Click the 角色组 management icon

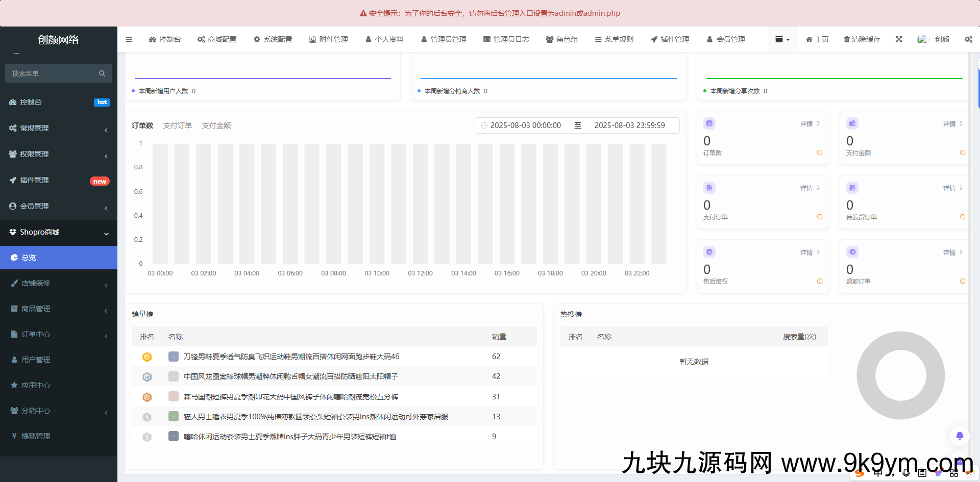pos(561,39)
